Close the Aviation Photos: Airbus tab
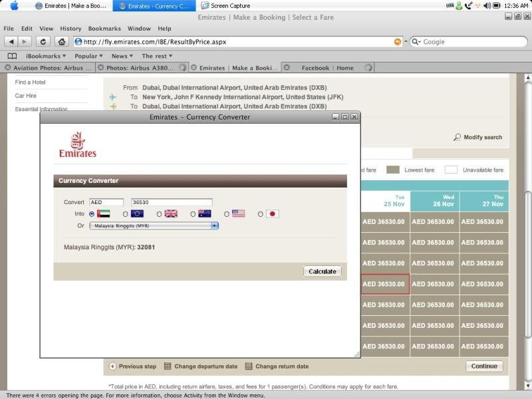 tap(7, 68)
